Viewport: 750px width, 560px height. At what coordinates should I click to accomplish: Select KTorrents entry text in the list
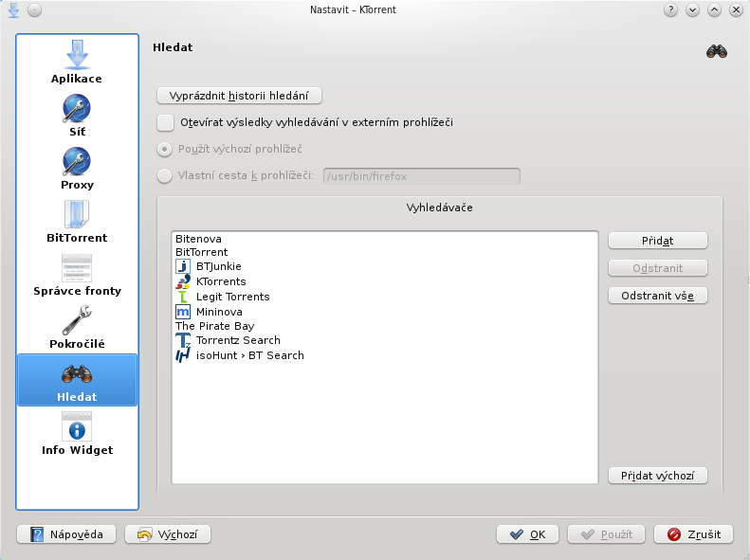tap(221, 281)
